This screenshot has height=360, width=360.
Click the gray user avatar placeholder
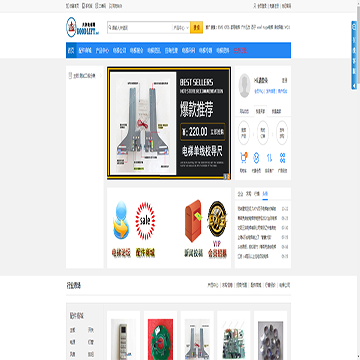(244, 86)
